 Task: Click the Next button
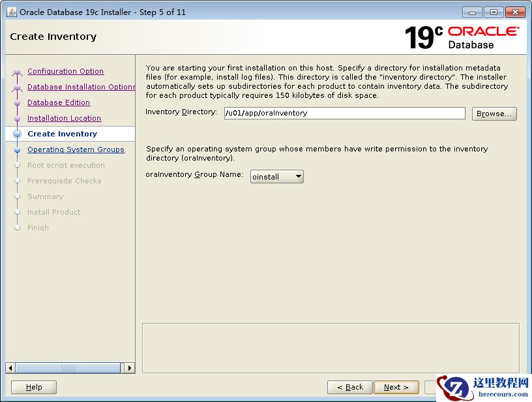pyautogui.click(x=396, y=387)
